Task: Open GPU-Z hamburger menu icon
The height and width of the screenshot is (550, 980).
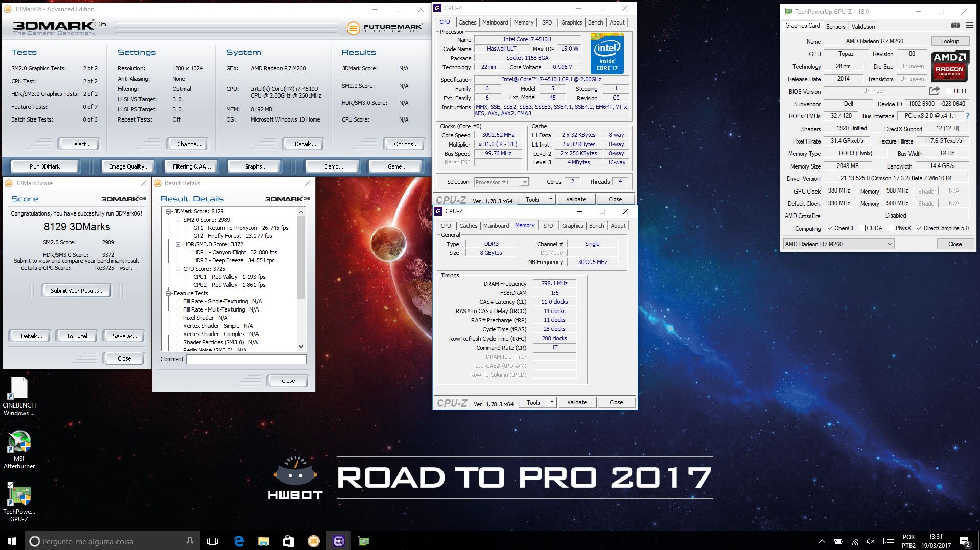Action: coord(969,26)
